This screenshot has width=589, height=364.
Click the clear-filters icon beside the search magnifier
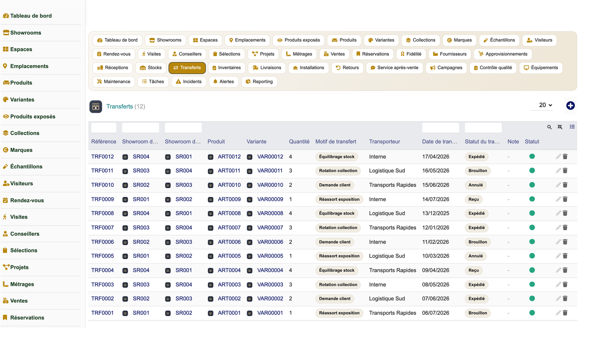560,127
